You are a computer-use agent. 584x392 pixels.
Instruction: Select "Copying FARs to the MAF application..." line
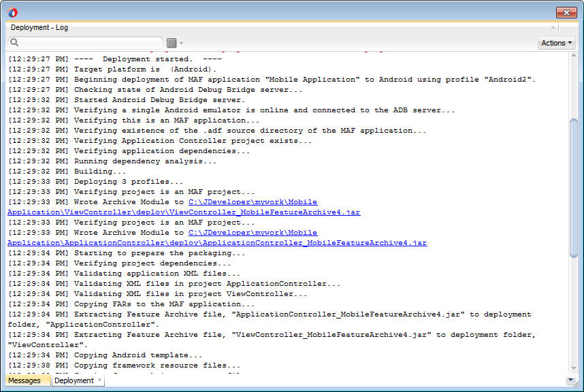131,304
